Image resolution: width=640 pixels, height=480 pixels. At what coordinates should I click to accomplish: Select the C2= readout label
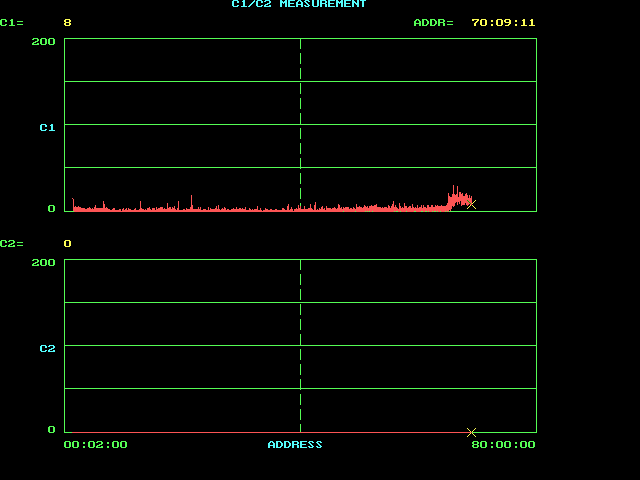12,244
